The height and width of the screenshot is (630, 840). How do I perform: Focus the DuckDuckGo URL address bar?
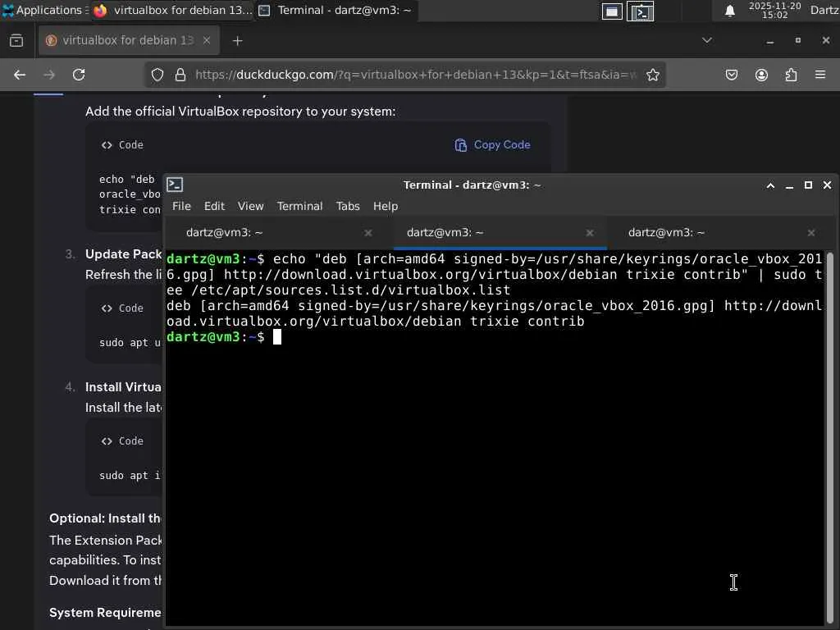[415, 75]
